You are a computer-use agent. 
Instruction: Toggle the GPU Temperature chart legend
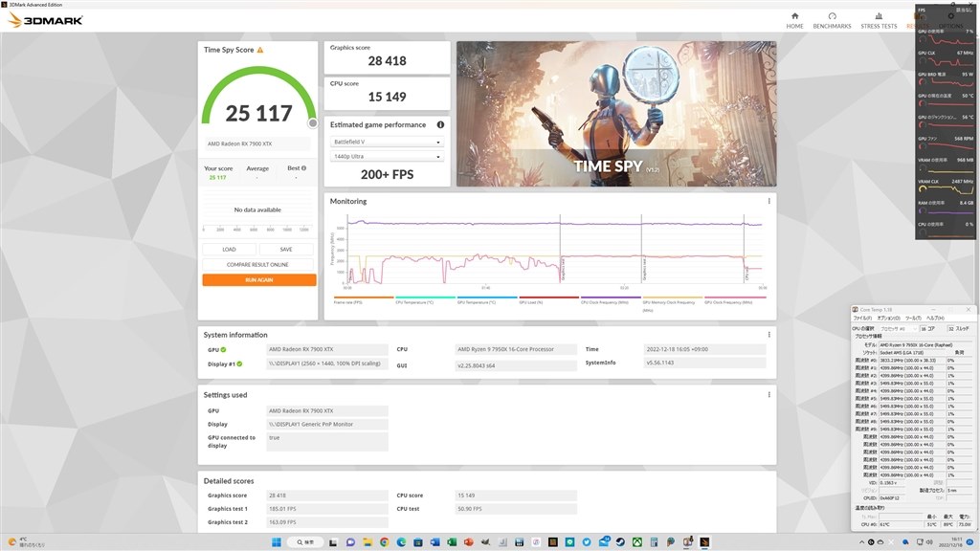tap(487, 299)
